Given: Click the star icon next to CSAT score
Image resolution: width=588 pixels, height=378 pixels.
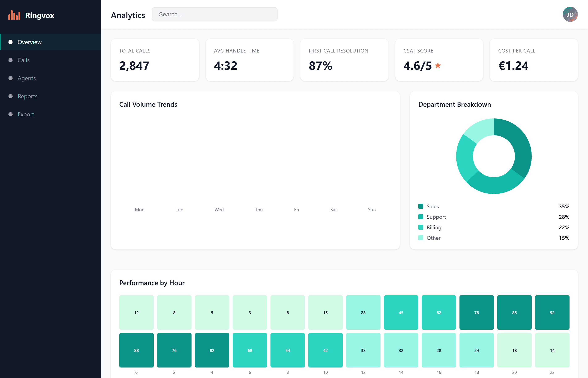Looking at the screenshot, I should [x=438, y=65].
